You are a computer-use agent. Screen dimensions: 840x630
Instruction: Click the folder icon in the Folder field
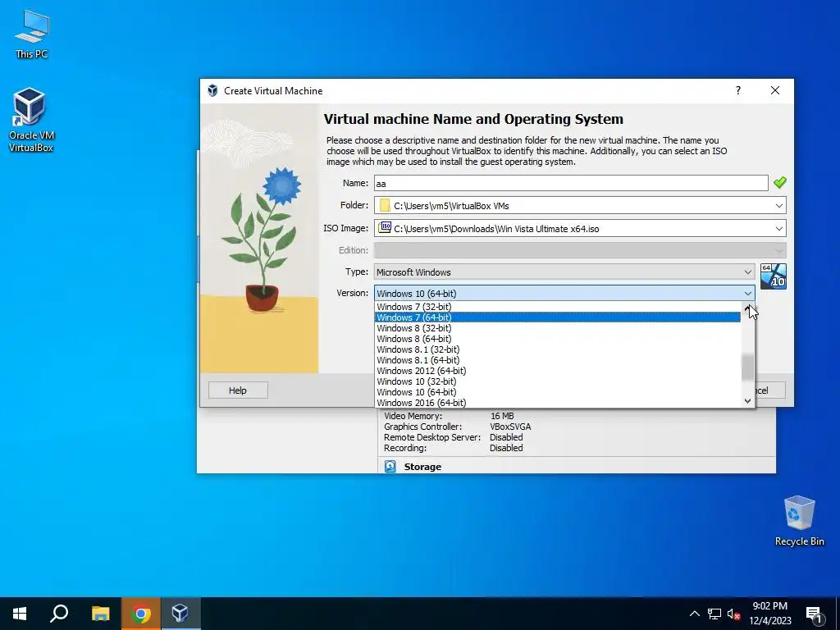coord(385,206)
